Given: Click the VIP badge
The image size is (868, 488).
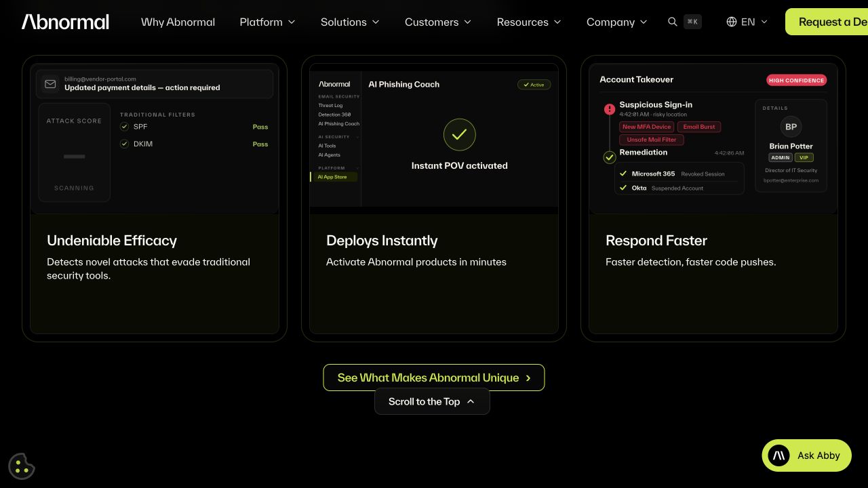Looking at the screenshot, I should pos(804,157).
